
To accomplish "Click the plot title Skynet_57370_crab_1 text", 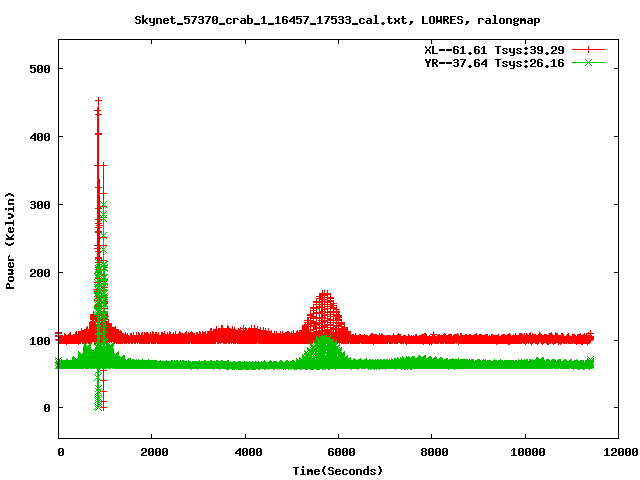I will 337,20.
